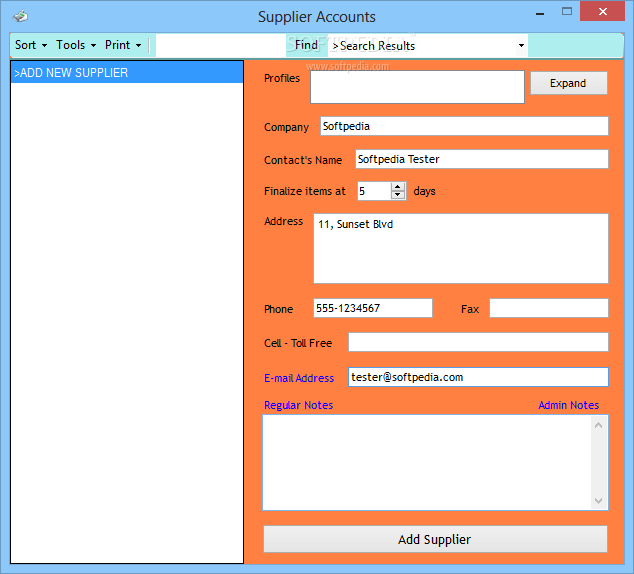Click the Add Supplier button

click(435, 539)
